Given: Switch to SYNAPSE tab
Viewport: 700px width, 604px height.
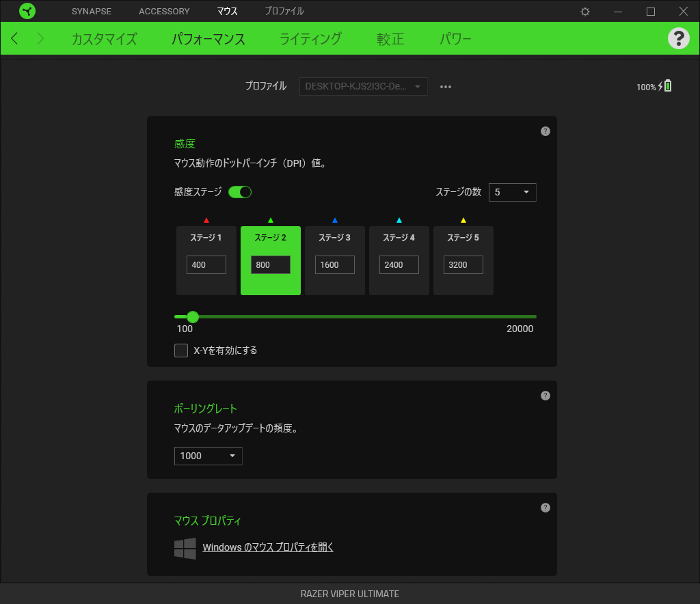Looking at the screenshot, I should click(x=92, y=11).
